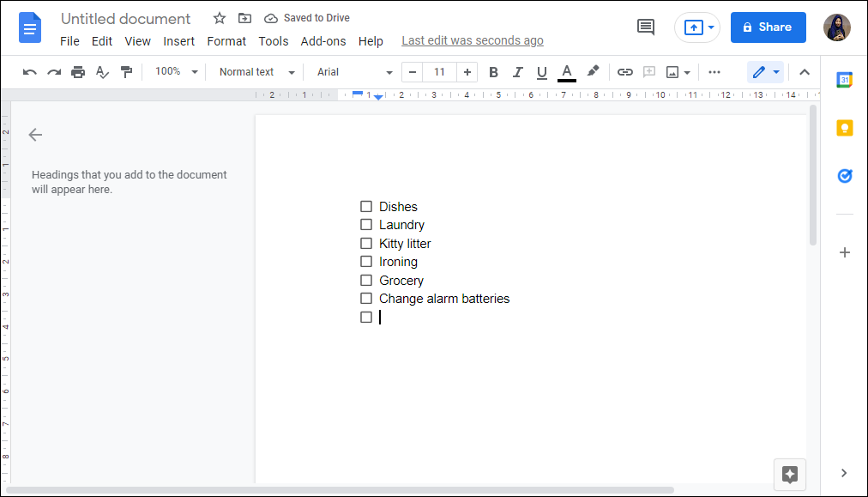Open the Tools menu
This screenshot has height=497, width=868.
click(274, 41)
